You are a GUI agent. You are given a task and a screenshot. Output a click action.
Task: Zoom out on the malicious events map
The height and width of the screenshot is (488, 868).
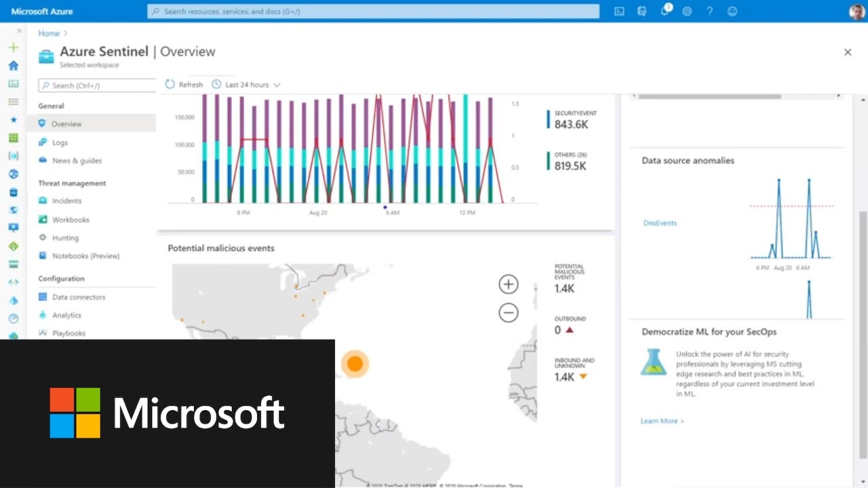508,312
